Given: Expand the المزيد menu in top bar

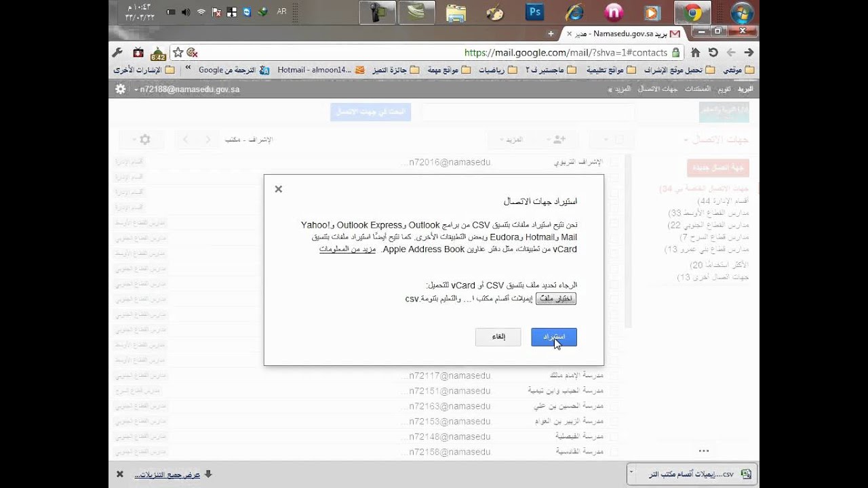Looking at the screenshot, I should 619,89.
